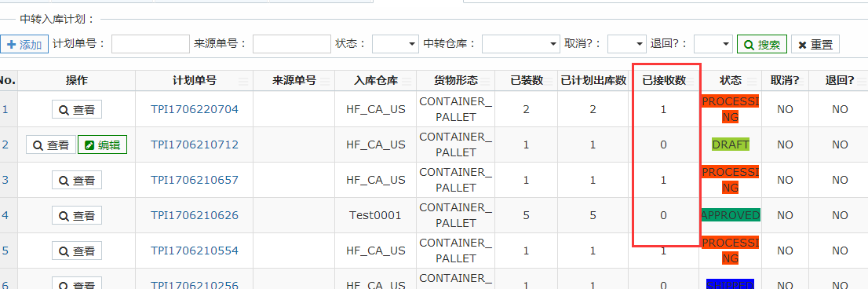This screenshot has width=868, height=289.
Task: Click the 重置 reset button
Action: [x=815, y=44]
